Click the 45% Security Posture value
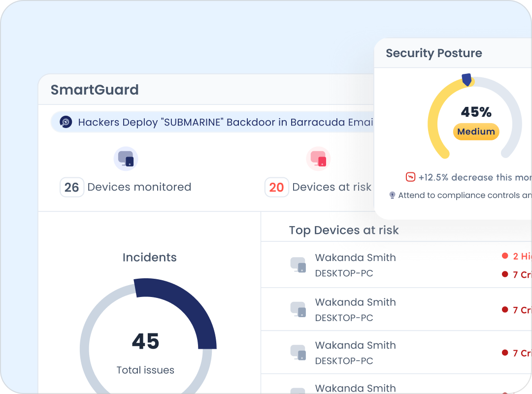The width and height of the screenshot is (532, 394). [x=476, y=112]
